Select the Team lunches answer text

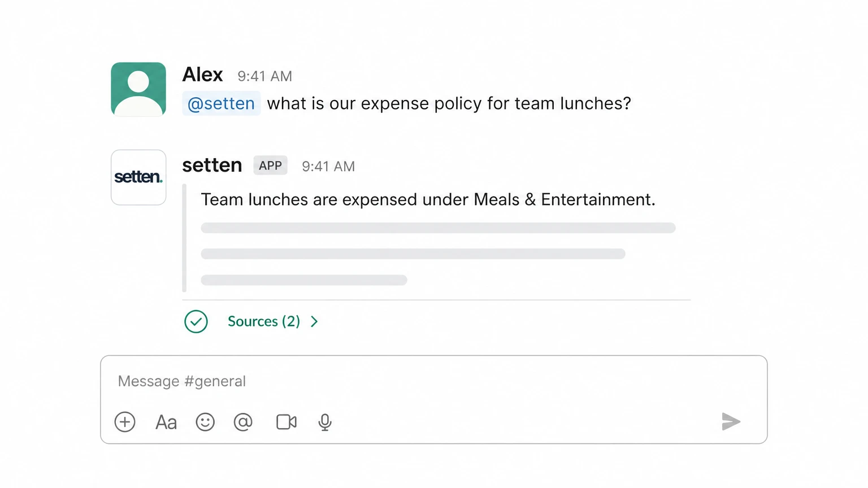tap(428, 199)
